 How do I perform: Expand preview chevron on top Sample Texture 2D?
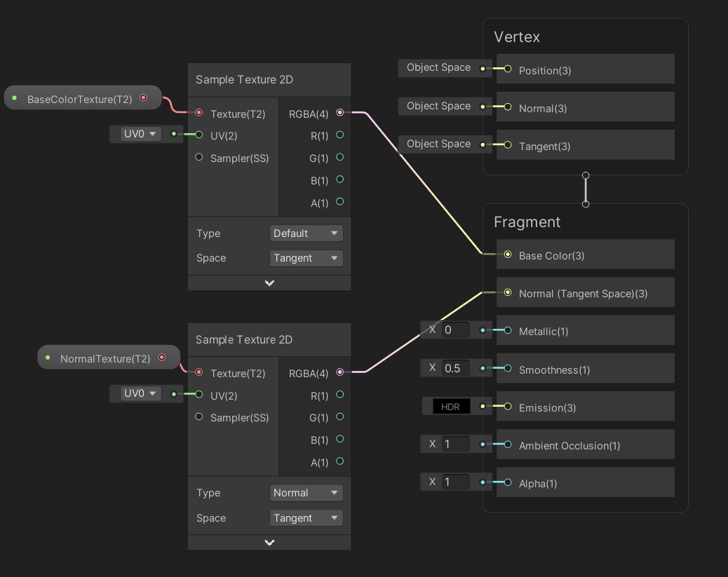pyautogui.click(x=269, y=283)
